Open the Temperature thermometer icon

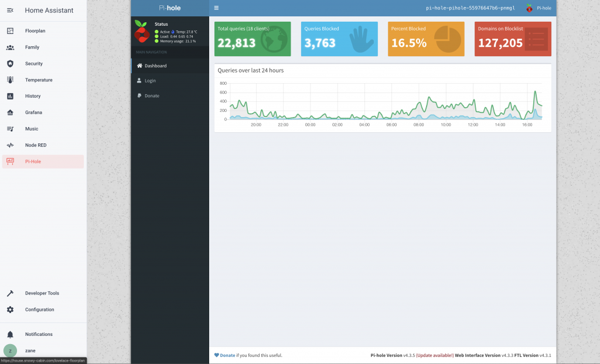point(11,80)
